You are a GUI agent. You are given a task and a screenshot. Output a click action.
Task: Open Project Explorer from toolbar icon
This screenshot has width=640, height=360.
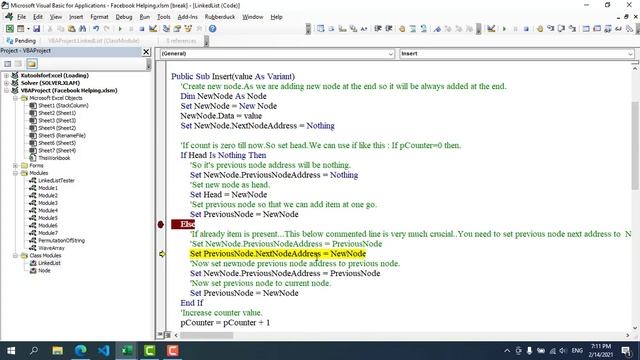(x=166, y=29)
